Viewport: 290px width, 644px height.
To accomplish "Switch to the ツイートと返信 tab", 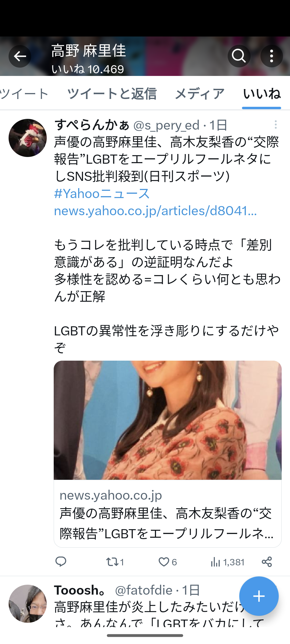I will [x=112, y=94].
